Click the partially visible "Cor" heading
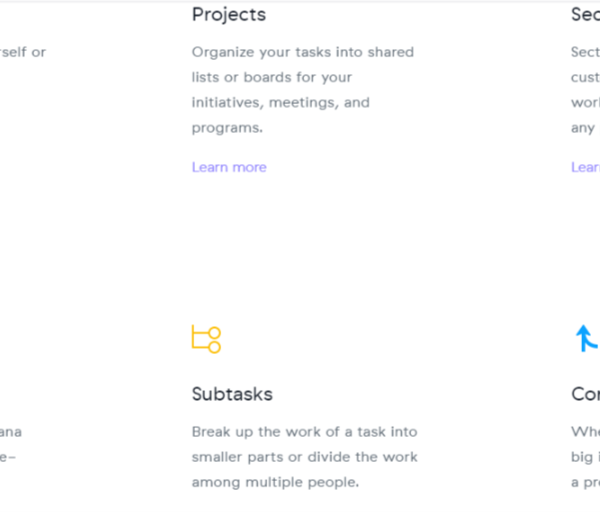The width and height of the screenshot is (600, 512). click(x=586, y=394)
